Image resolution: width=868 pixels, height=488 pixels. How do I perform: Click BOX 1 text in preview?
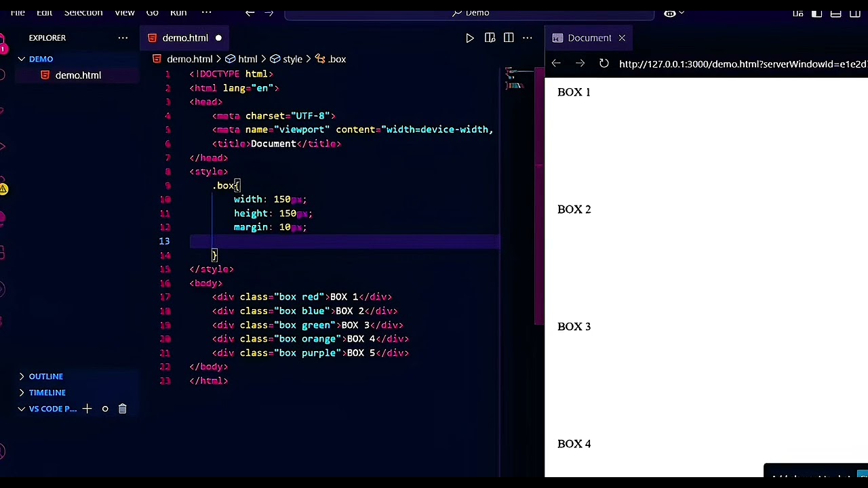point(574,92)
